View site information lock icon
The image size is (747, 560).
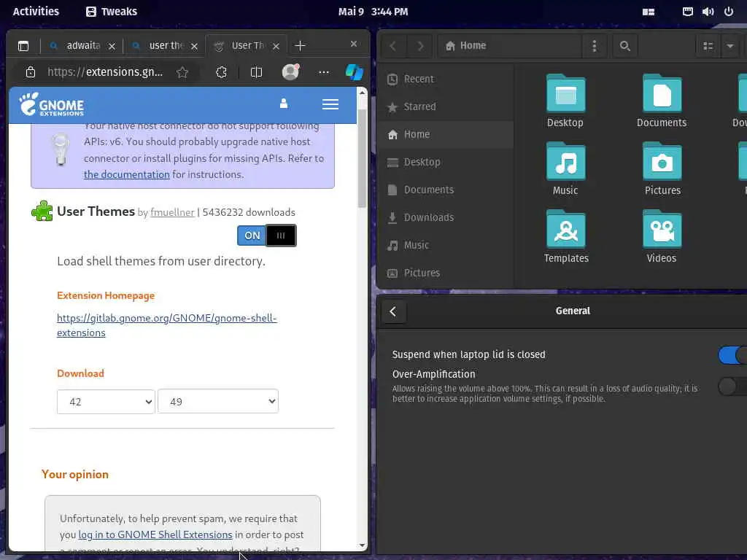tap(31, 72)
